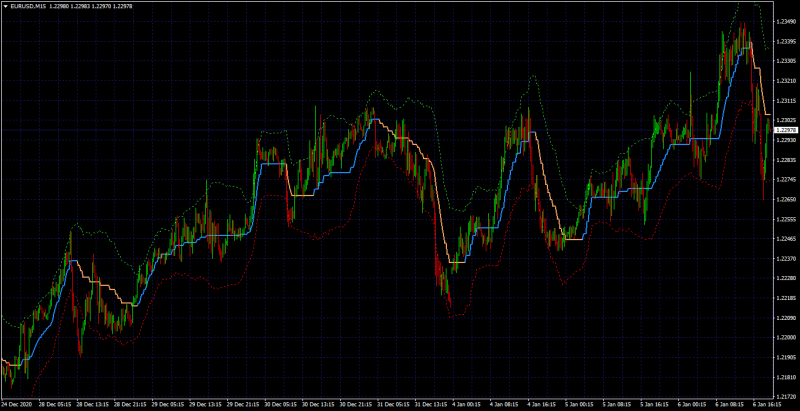800x411 pixels.
Task: Select the 1.22745 price scale label
Action: [x=785, y=179]
